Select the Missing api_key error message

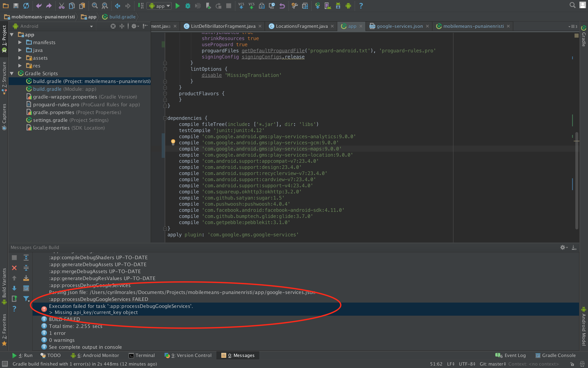pos(306,309)
